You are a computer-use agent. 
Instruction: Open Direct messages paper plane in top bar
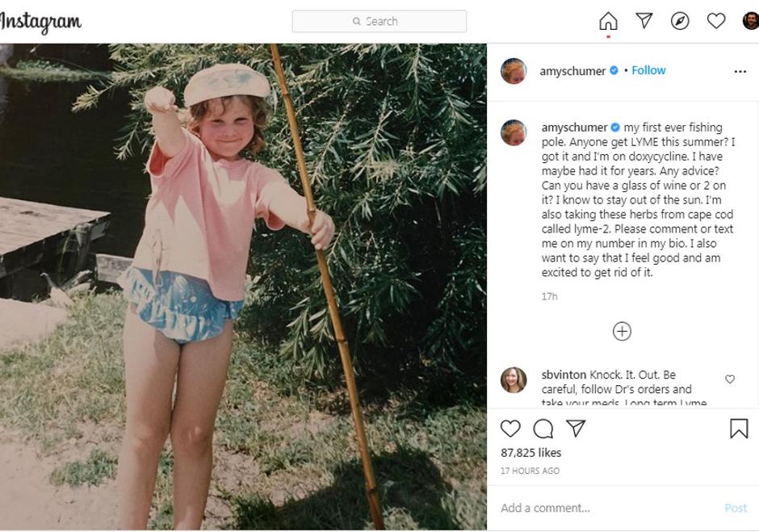(x=644, y=21)
